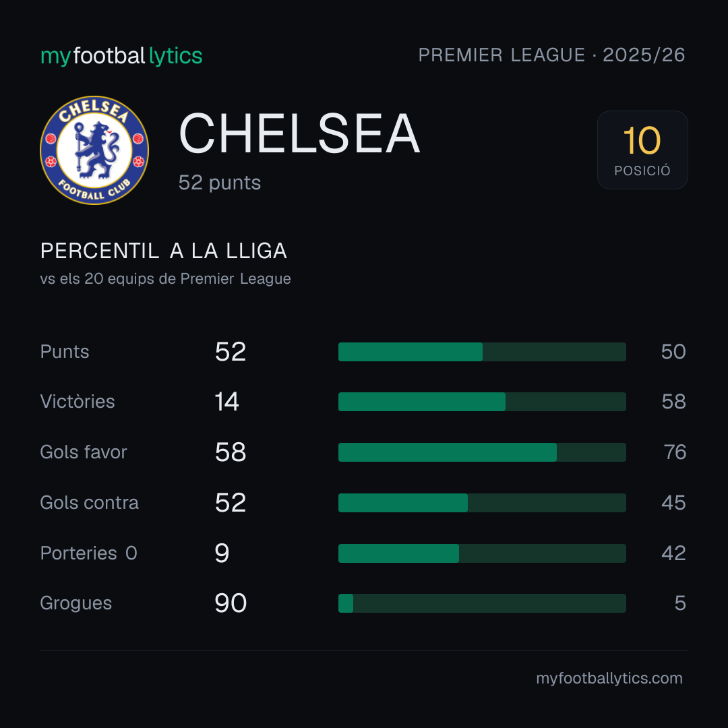
Task: Click the Grogues percentile bar
Action: click(x=482, y=603)
